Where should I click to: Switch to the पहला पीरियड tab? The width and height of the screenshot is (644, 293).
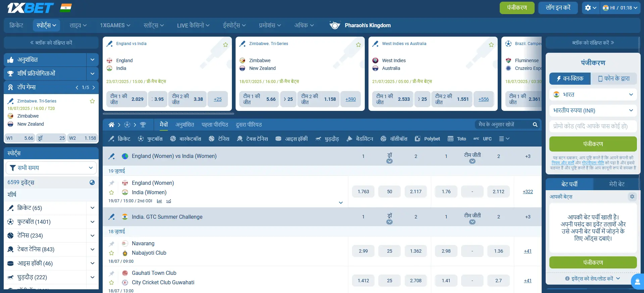click(x=215, y=125)
